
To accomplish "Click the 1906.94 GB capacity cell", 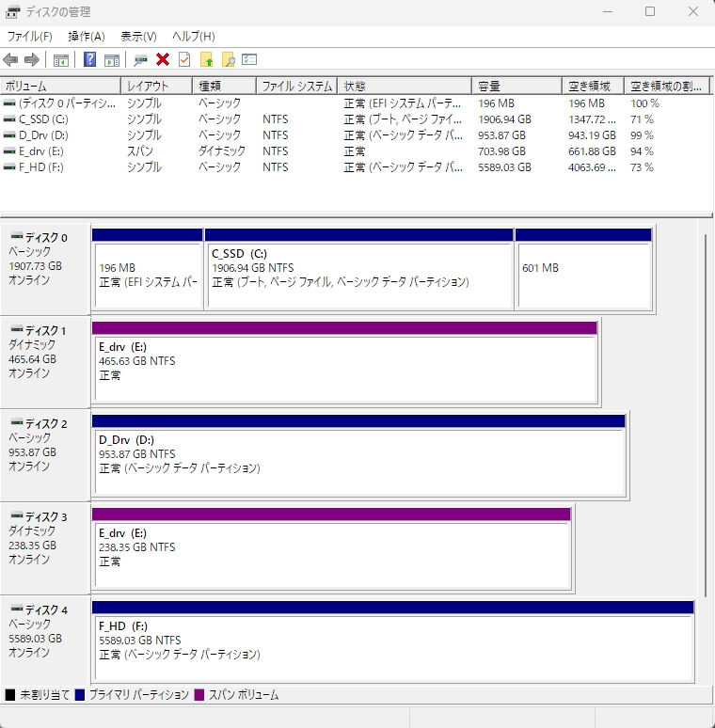I will (504, 119).
